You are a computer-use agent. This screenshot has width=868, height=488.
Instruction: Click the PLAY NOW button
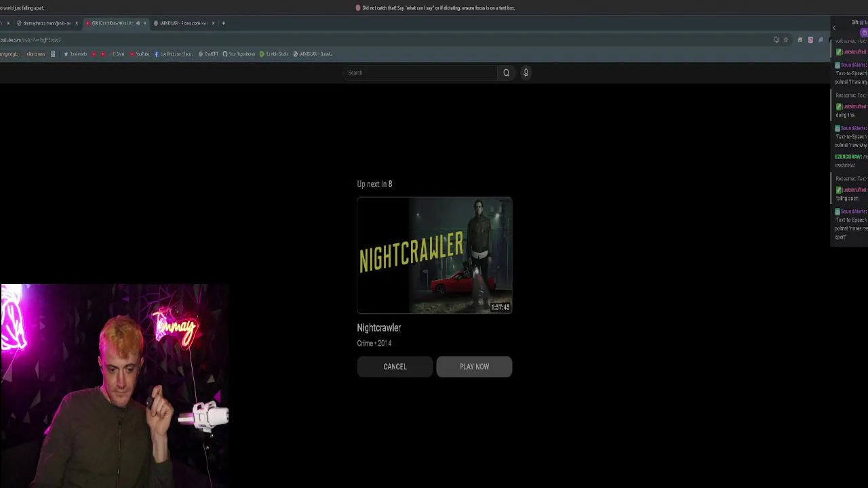tap(474, 367)
